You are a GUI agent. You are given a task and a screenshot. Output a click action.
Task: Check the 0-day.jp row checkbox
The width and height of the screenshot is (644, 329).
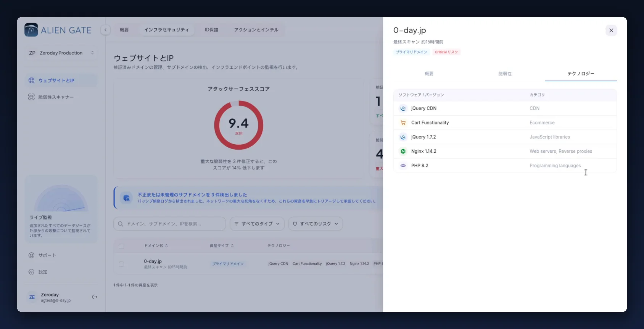(x=121, y=264)
